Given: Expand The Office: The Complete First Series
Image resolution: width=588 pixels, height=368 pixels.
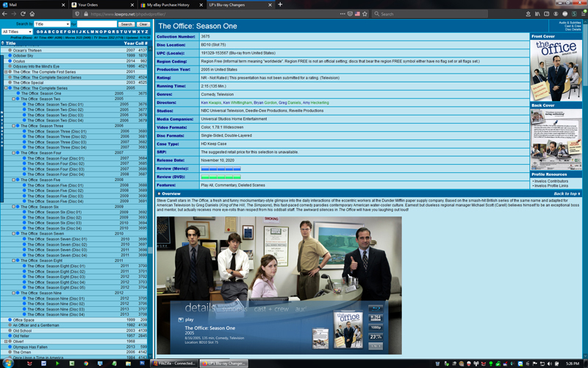Looking at the screenshot, I should [x=6, y=71].
